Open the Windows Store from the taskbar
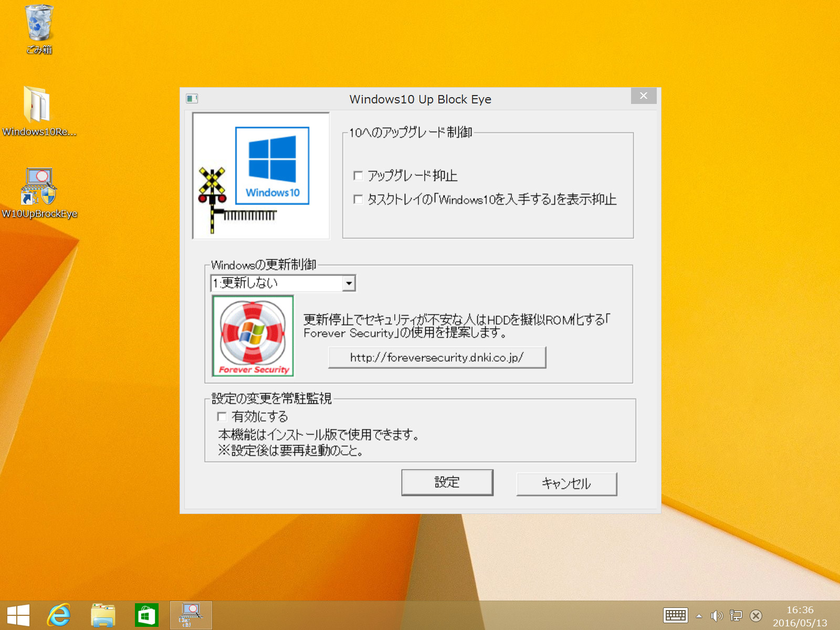Viewport: 840px width, 630px height. click(x=146, y=614)
